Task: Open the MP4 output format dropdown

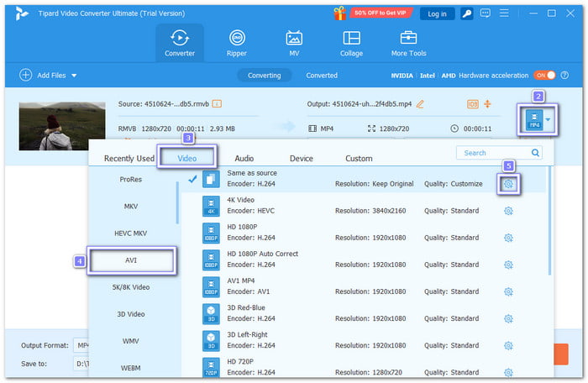Action: pyautogui.click(x=549, y=120)
